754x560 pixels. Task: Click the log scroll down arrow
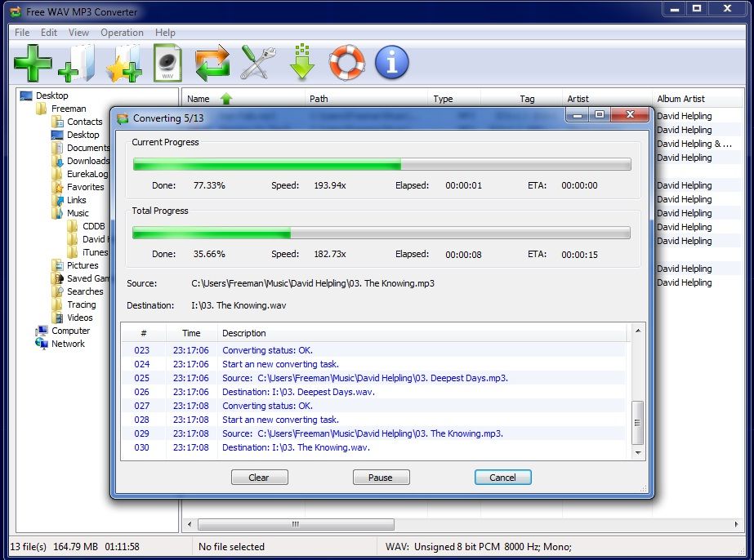coord(638,453)
